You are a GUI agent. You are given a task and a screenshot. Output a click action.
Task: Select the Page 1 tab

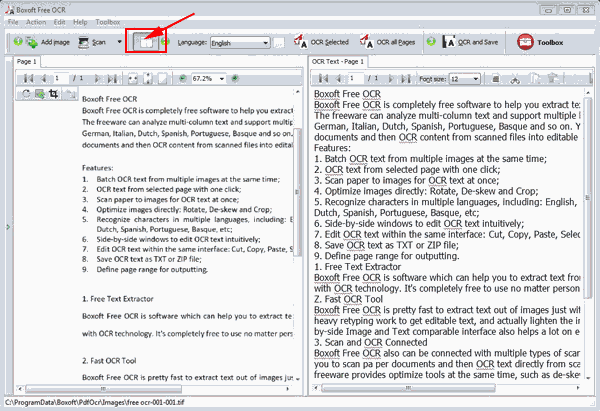pos(26,62)
